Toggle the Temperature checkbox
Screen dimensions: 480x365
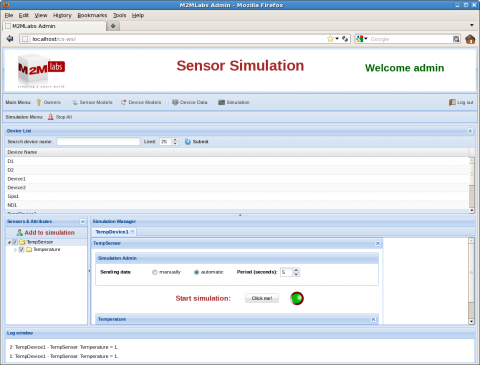pyautogui.click(x=22, y=249)
